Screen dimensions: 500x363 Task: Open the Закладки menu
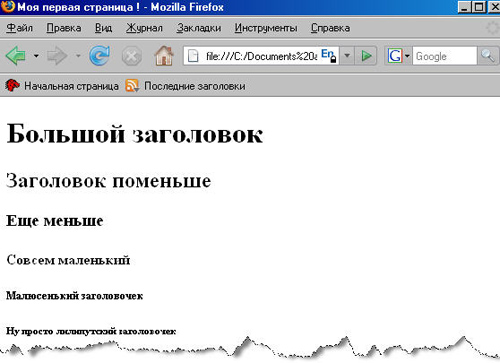pyautogui.click(x=199, y=28)
